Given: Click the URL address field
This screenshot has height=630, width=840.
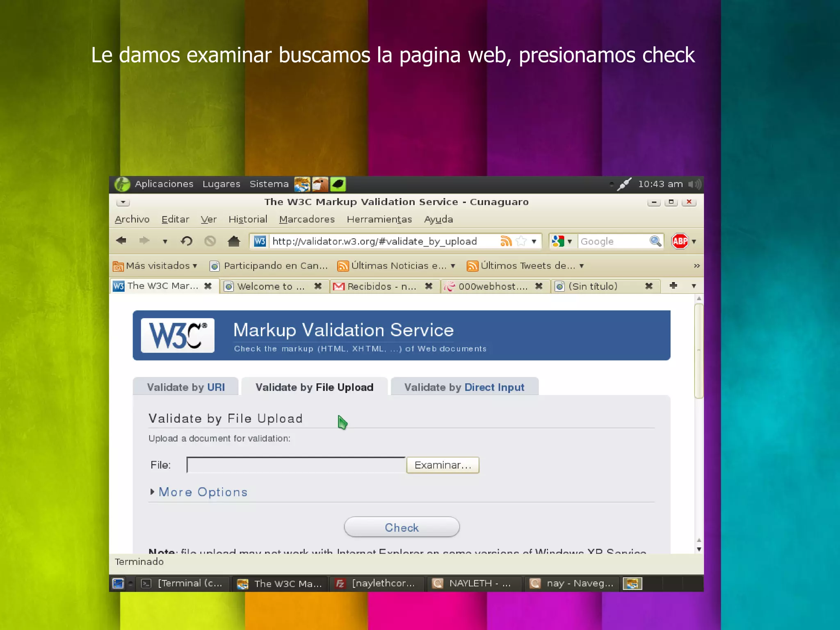Looking at the screenshot, I should pyautogui.click(x=383, y=241).
